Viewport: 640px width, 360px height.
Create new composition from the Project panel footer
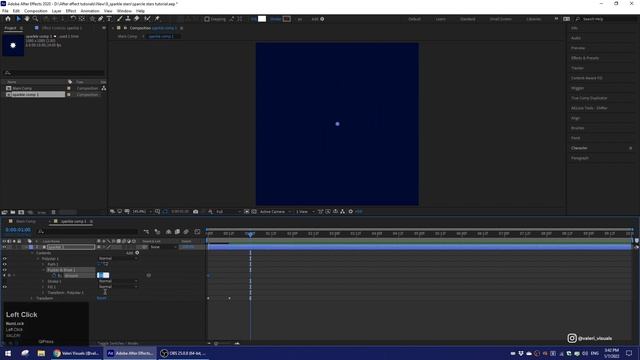pyautogui.click(x=21, y=212)
